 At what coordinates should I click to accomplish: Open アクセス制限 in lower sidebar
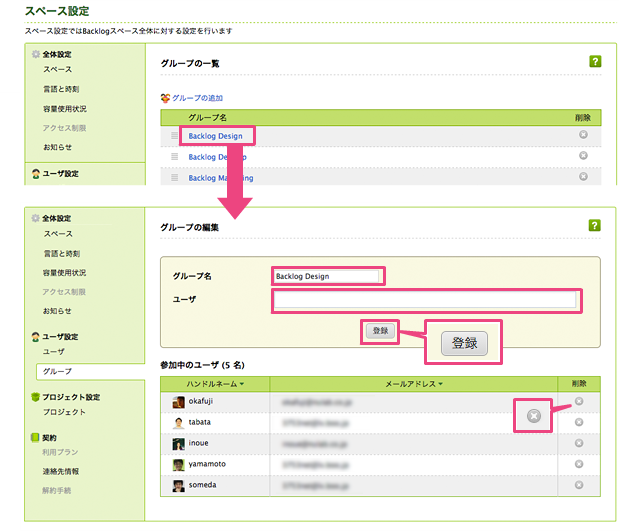pyautogui.click(x=64, y=292)
